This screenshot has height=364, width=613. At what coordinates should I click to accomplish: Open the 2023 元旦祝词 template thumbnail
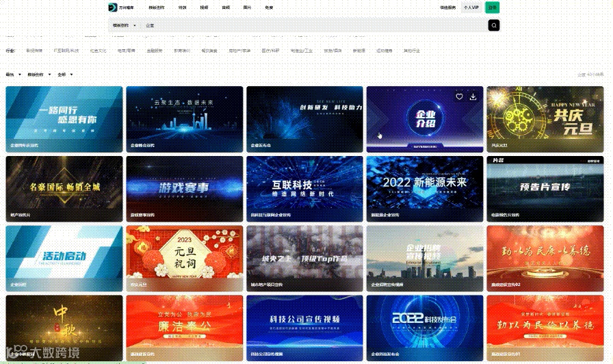click(185, 259)
